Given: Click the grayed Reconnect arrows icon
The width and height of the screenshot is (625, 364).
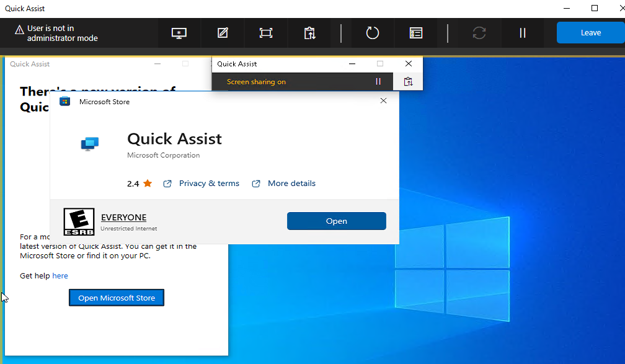Looking at the screenshot, I should click(479, 33).
